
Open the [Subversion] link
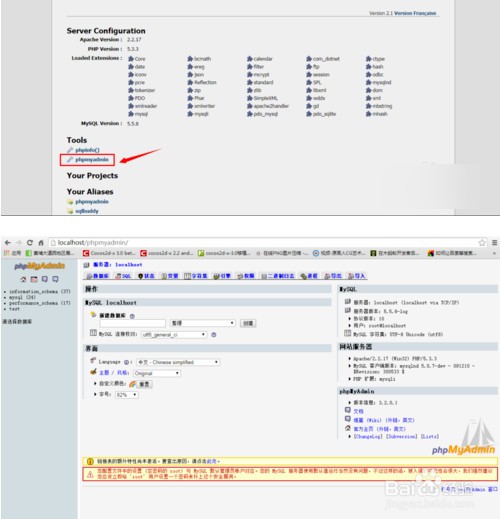(x=402, y=436)
